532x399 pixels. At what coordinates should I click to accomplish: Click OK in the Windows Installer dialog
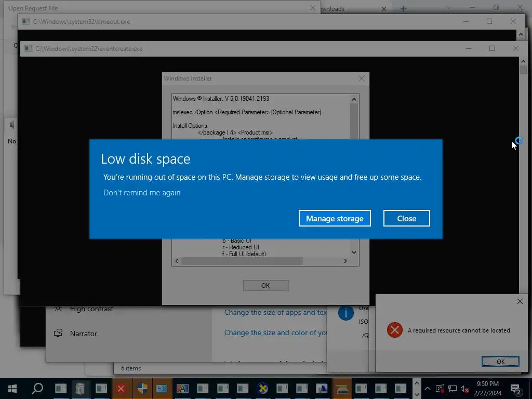click(x=265, y=285)
